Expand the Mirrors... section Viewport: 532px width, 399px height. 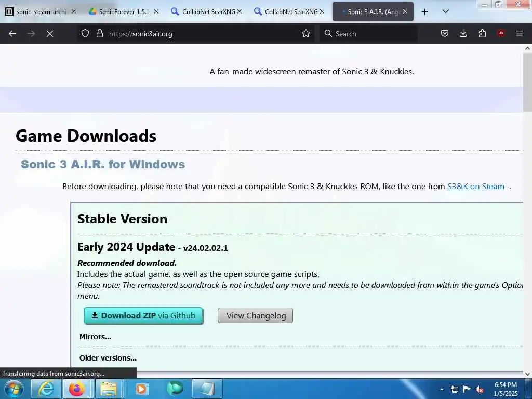coord(95,337)
